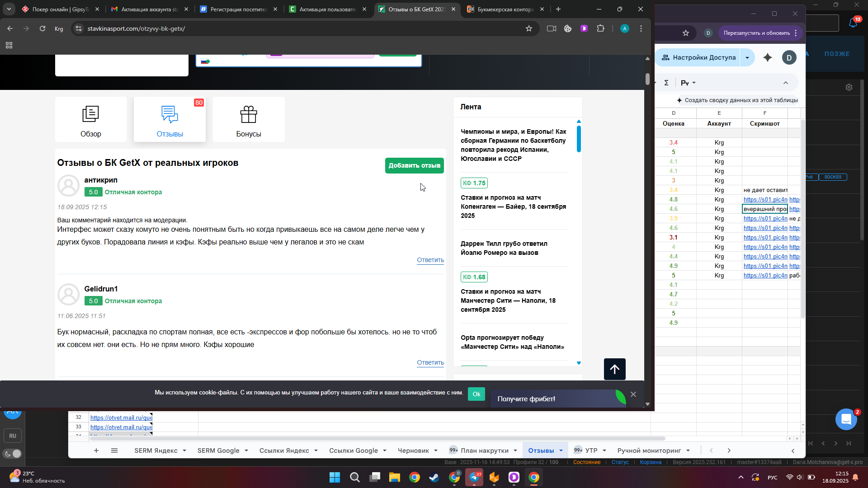
Task: Click the screen-capture extension icon in the toolbar
Action: point(552,28)
